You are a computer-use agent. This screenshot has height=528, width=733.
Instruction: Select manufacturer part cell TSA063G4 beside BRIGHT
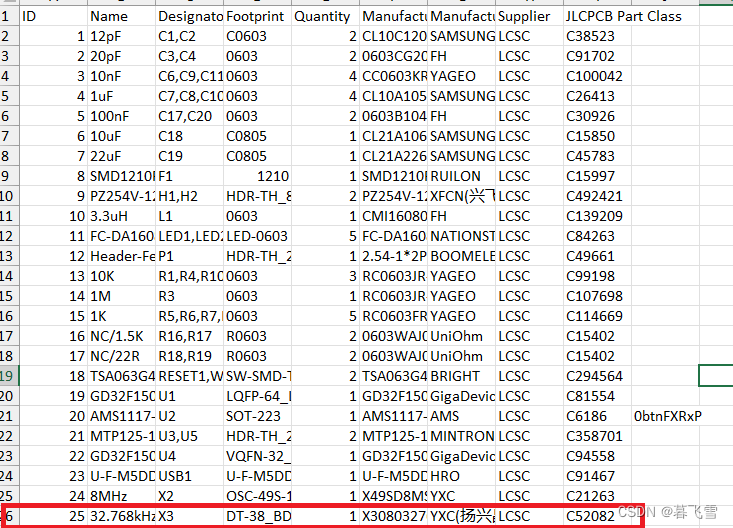394,376
